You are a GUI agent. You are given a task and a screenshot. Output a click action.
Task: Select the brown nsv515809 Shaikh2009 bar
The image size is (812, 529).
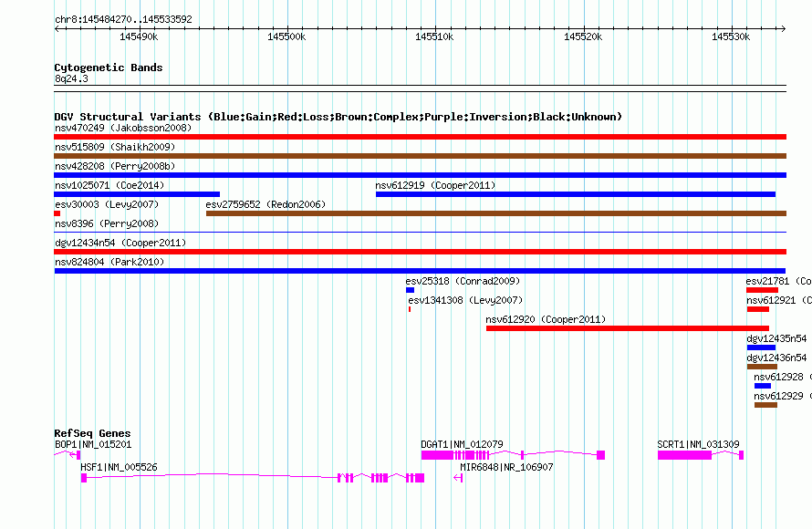click(x=420, y=156)
